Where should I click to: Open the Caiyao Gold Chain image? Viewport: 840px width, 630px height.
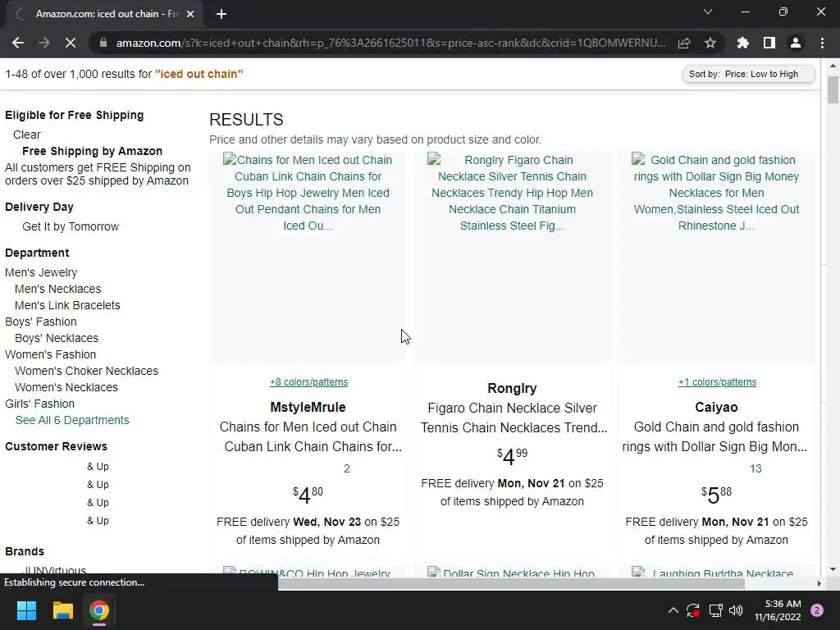[x=716, y=257]
